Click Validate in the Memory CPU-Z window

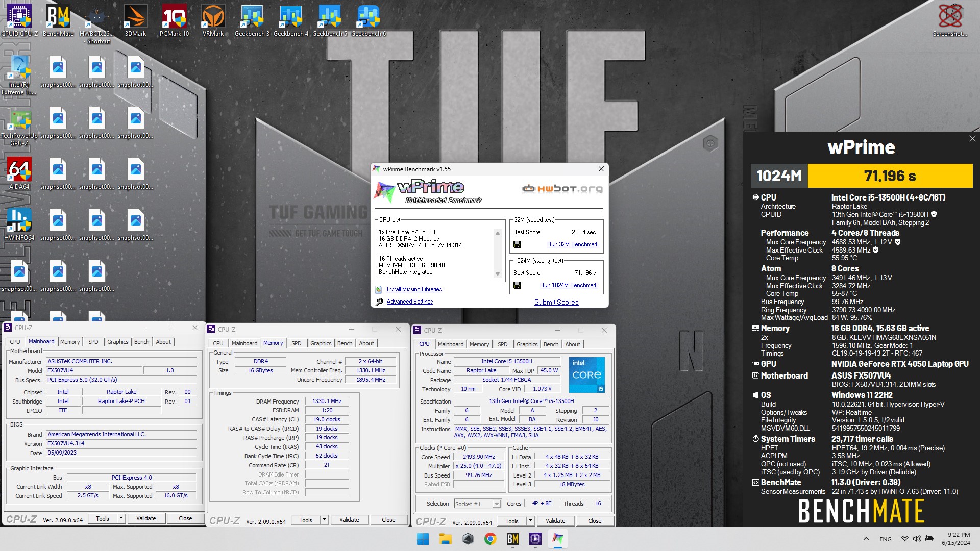tap(349, 520)
